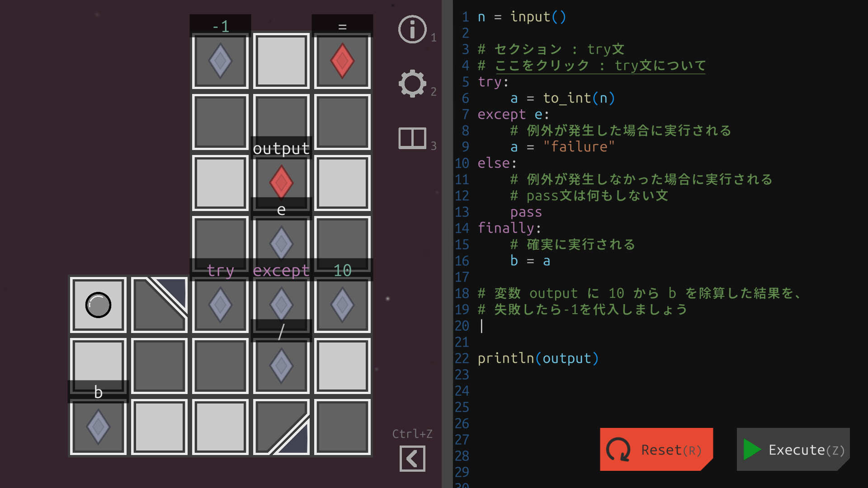Click the diamond on the except tile
This screenshot has width=868, height=488.
281,305
